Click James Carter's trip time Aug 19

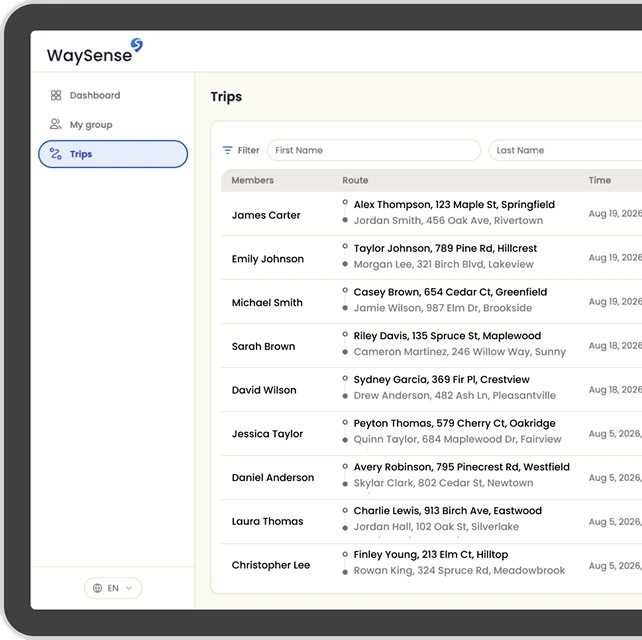click(615, 213)
